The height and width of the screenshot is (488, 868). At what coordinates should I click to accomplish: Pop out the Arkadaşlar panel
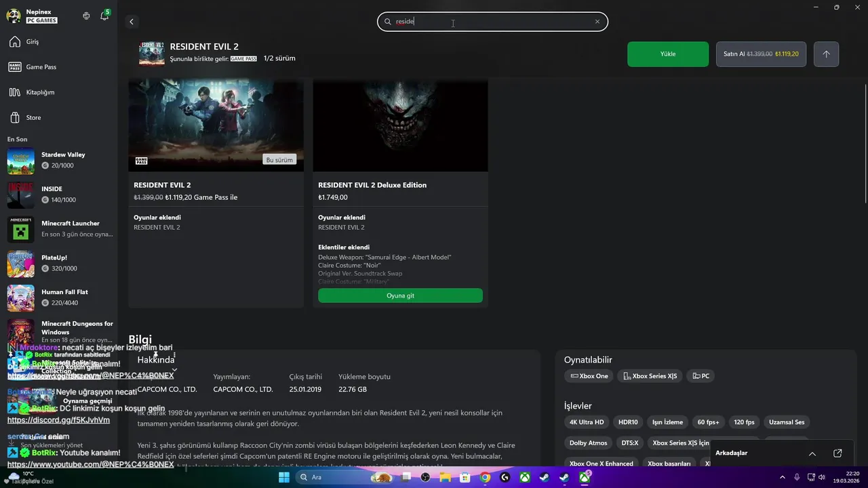coord(837,453)
